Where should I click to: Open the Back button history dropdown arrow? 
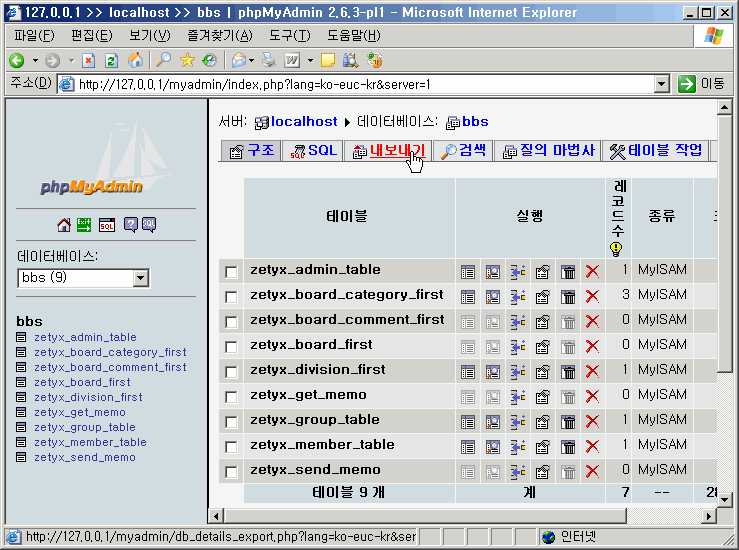pyautogui.click(x=35, y=60)
